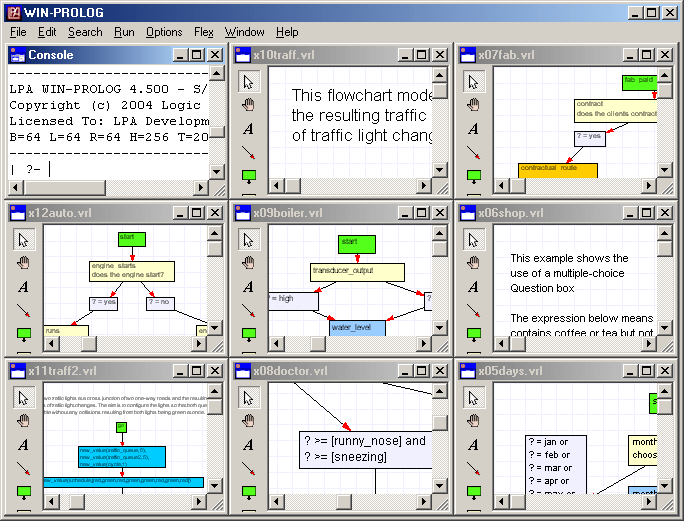Click the runny_nose condition box
Viewport: 684px width, 521px height.
366,450
